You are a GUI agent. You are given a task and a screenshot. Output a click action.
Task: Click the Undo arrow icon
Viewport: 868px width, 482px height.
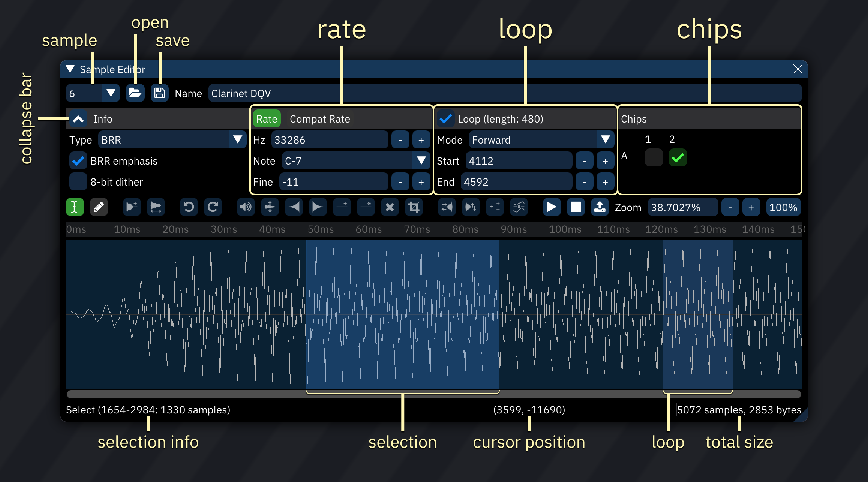point(189,207)
